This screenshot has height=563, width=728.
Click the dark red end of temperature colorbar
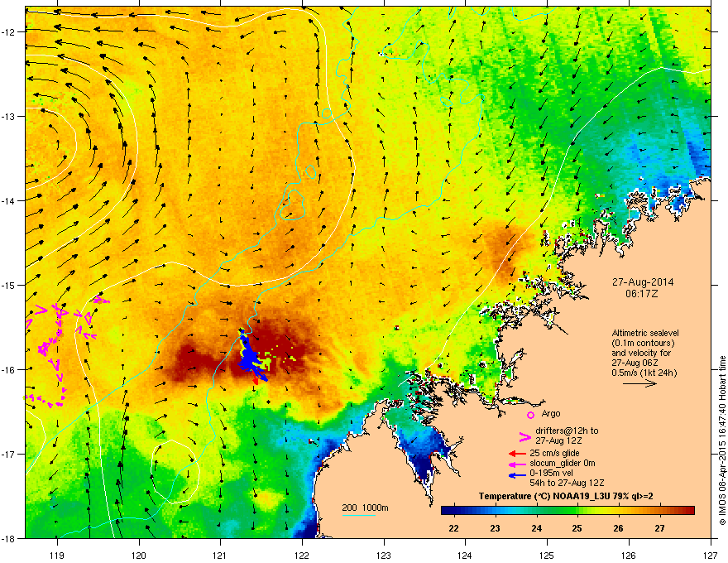point(688,511)
